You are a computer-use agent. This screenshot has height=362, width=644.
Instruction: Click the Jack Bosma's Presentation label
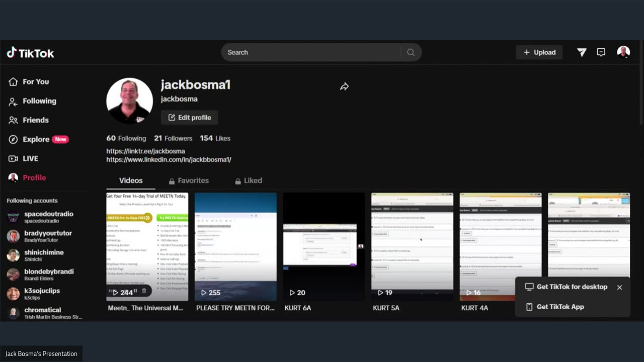tap(41, 353)
